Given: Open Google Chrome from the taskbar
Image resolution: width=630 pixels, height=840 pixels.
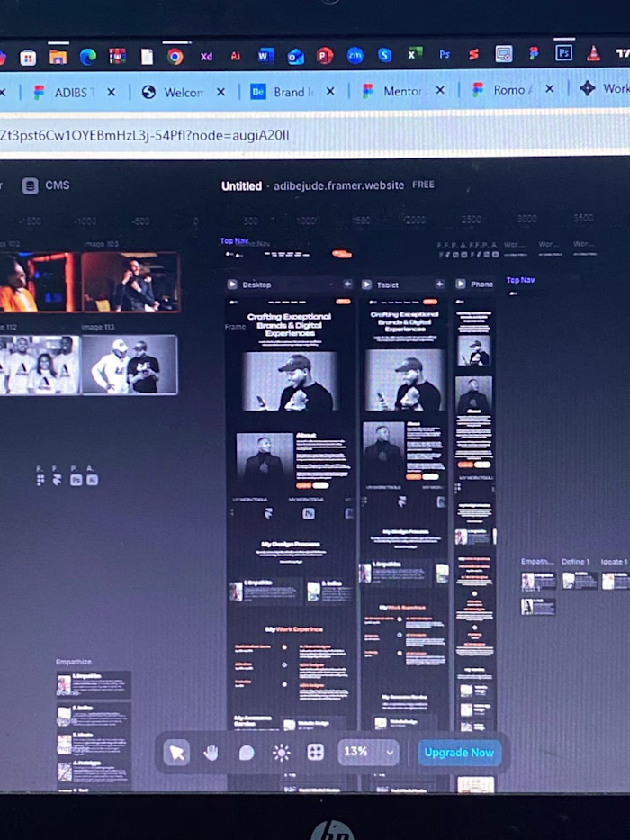Looking at the screenshot, I should 175,56.
